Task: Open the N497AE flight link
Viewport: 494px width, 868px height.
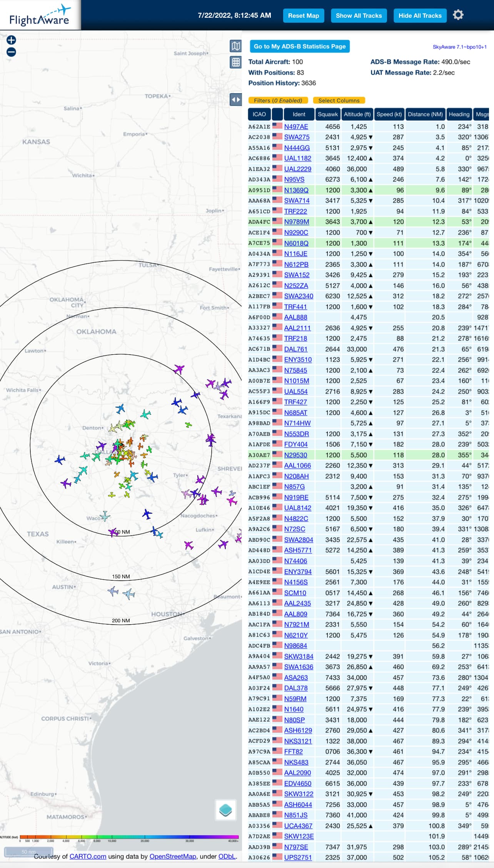Action: (296, 127)
